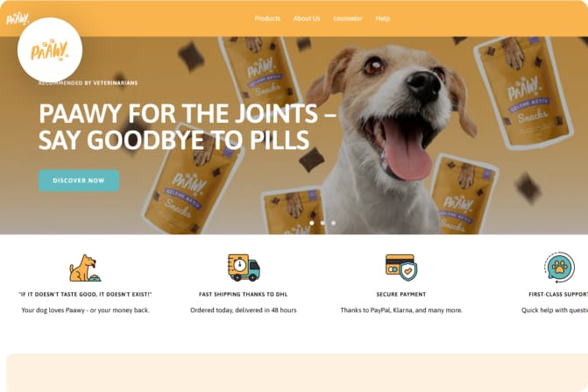Select the second carousel slide dot
Screen dimensions: 588x392
[322, 223]
